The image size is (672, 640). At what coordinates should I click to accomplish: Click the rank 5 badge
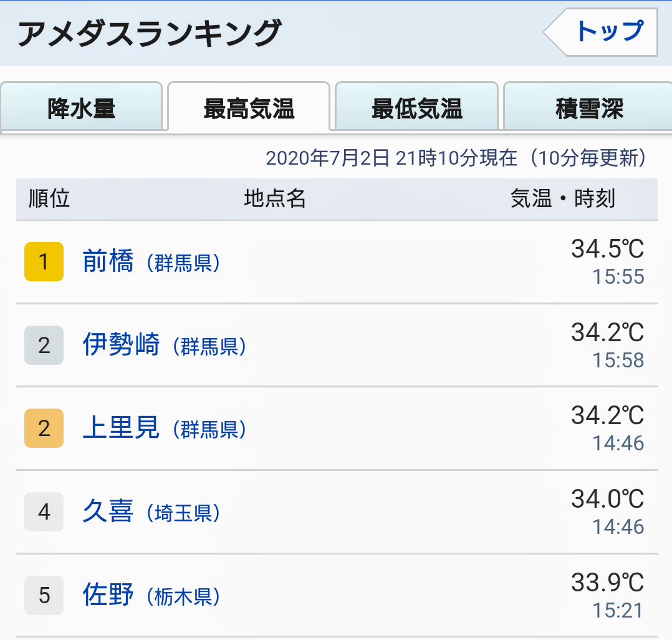(x=44, y=595)
